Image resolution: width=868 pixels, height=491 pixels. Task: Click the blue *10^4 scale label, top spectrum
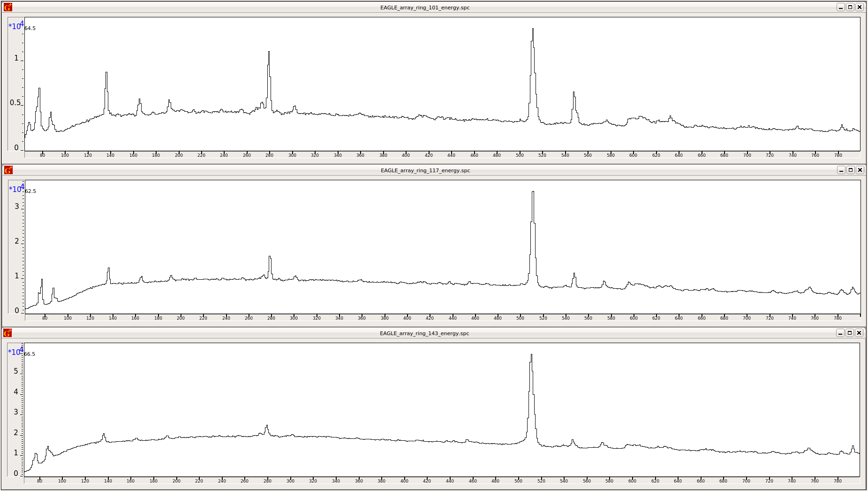coord(15,27)
